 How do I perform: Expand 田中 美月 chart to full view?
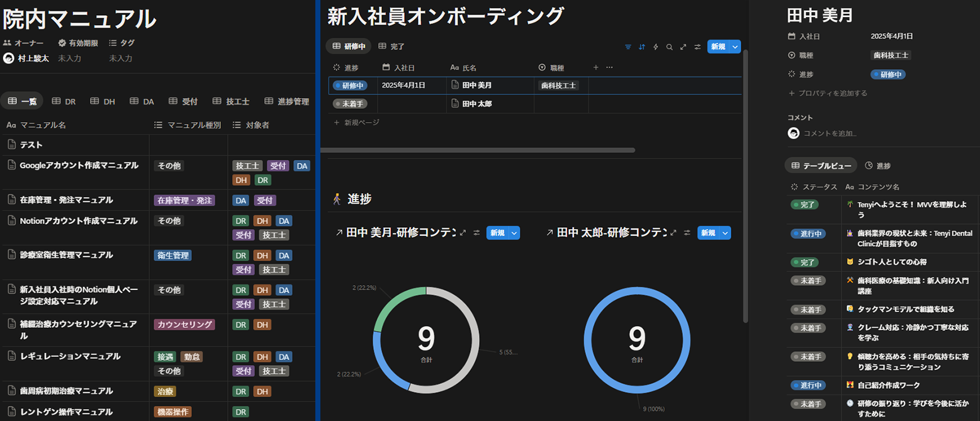pos(463,233)
